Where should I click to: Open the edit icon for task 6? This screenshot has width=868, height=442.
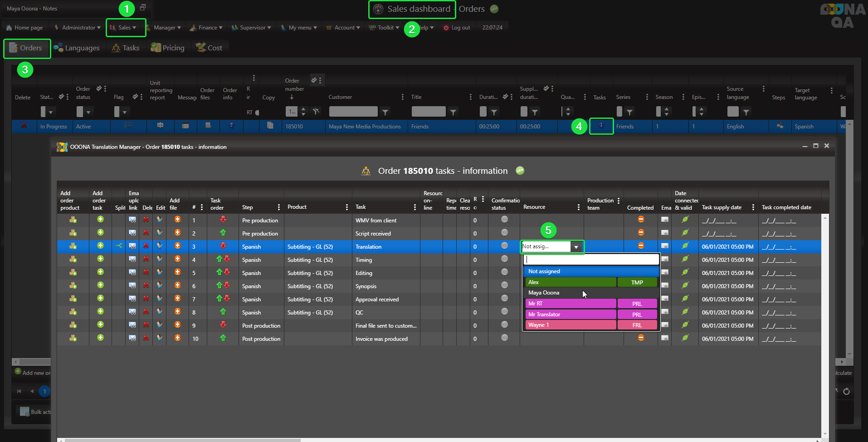click(x=160, y=286)
